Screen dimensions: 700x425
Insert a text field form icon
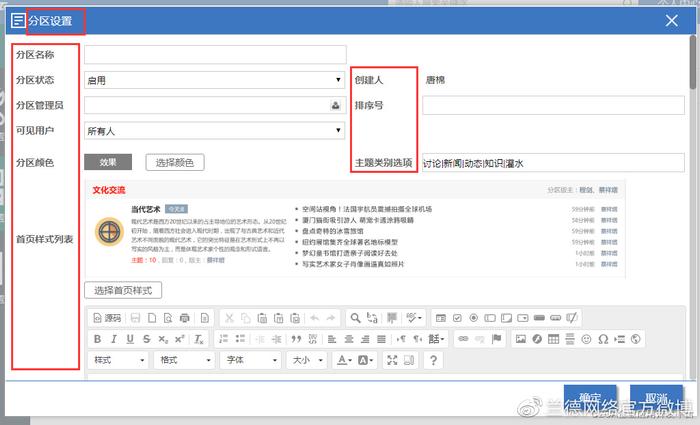(x=490, y=318)
